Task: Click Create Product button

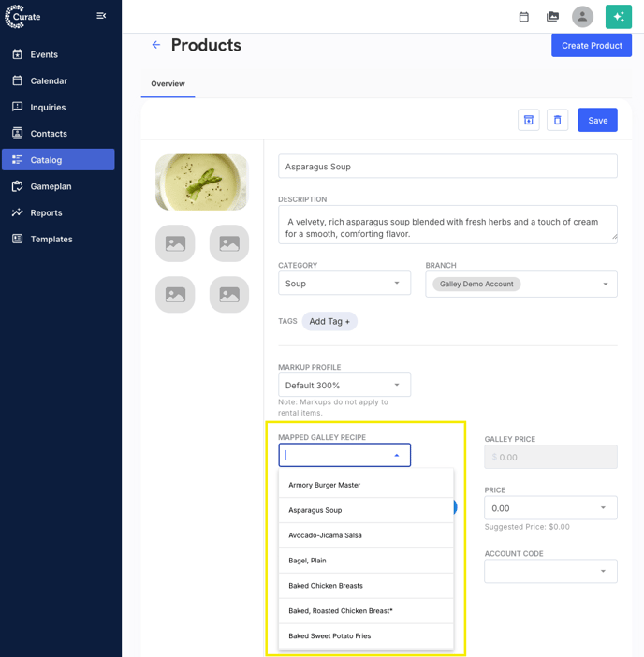Action: point(592,45)
